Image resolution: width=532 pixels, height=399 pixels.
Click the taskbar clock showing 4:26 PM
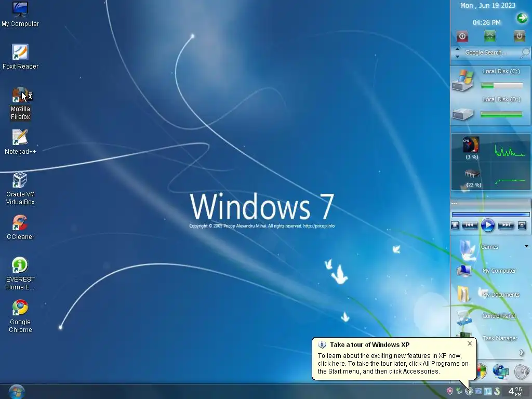coord(515,391)
